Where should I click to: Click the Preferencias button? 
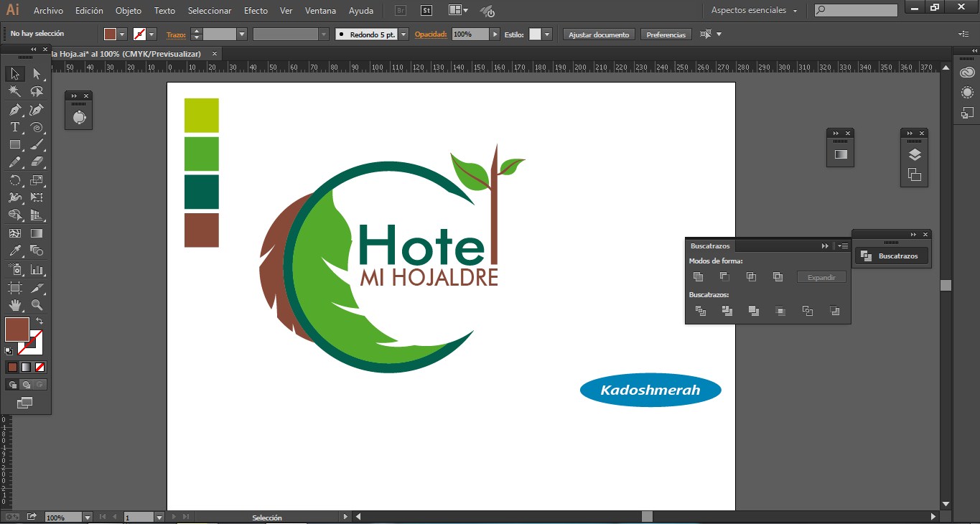666,34
